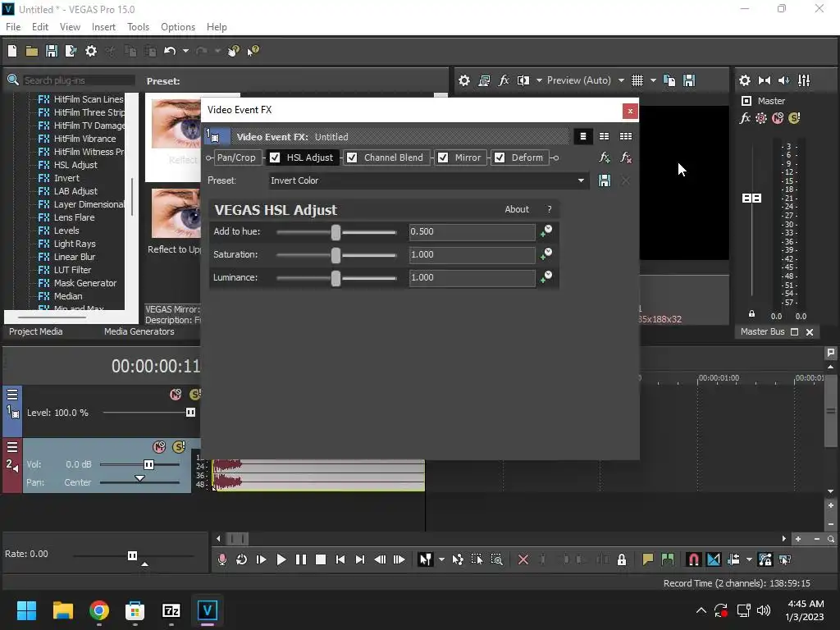Undo the last action
The width and height of the screenshot is (840, 630).
click(x=170, y=51)
